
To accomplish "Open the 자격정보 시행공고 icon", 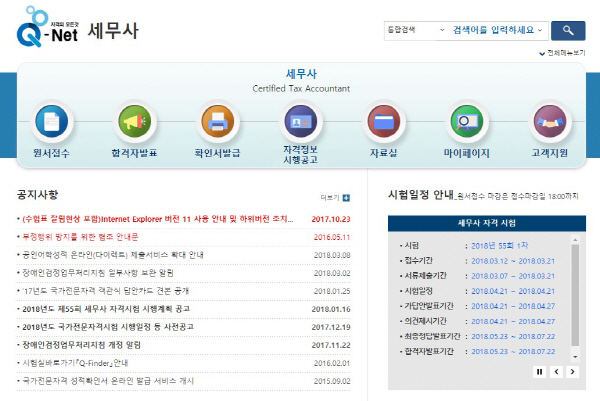I will pyautogui.click(x=299, y=124).
